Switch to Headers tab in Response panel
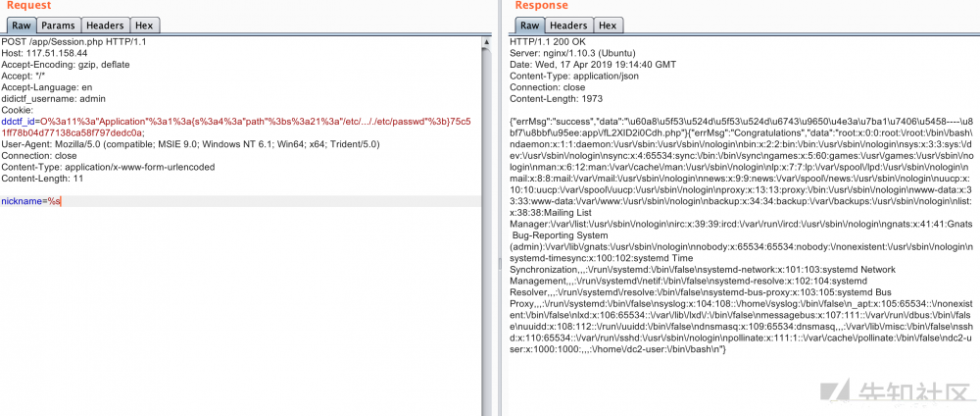The image size is (980, 416). 568,26
